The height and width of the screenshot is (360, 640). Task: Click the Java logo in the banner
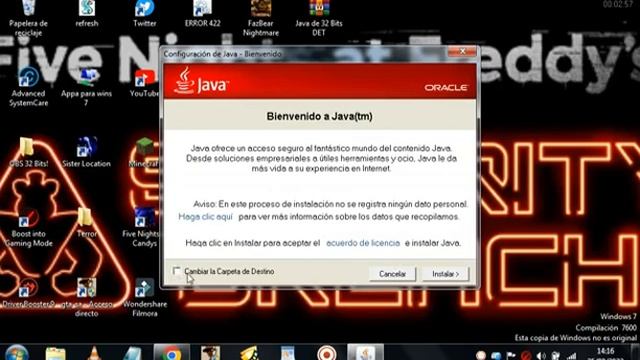[x=201, y=81]
